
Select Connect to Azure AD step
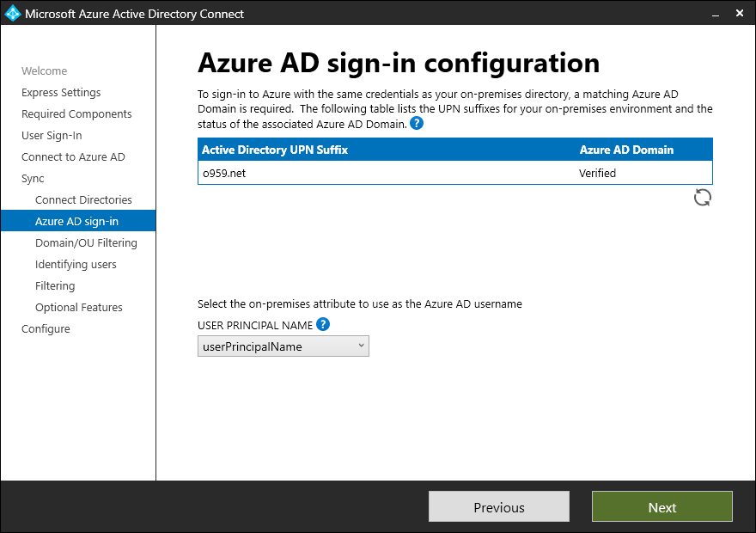[73, 156]
